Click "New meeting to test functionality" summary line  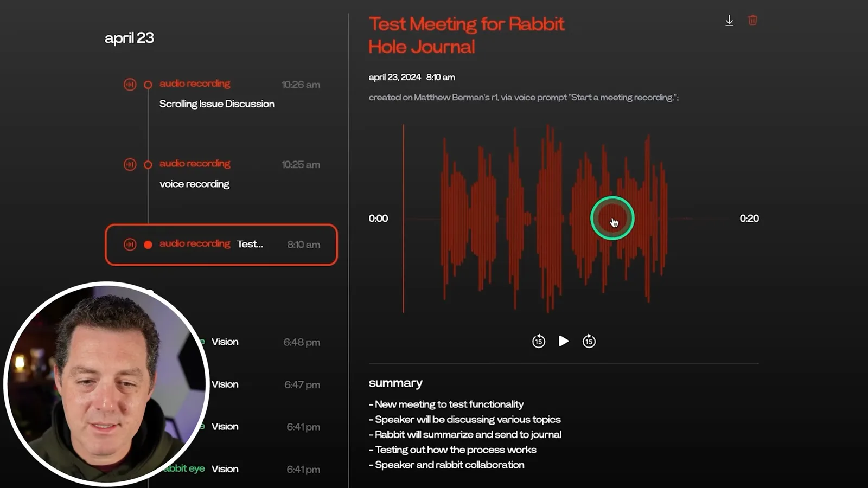coord(446,404)
